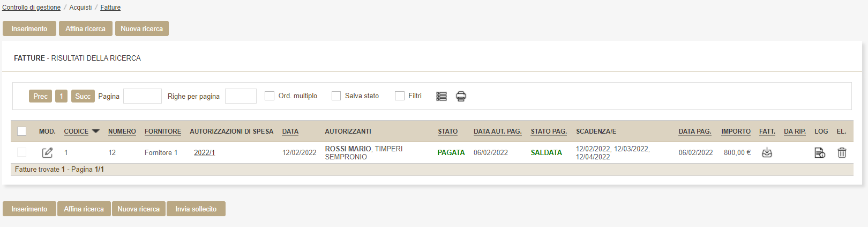The height and width of the screenshot is (227, 868).
Task: Click the Succ pagination button
Action: [83, 96]
